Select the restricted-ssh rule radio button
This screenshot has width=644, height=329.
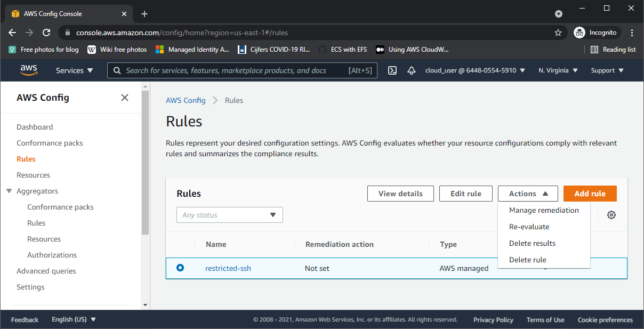point(180,268)
